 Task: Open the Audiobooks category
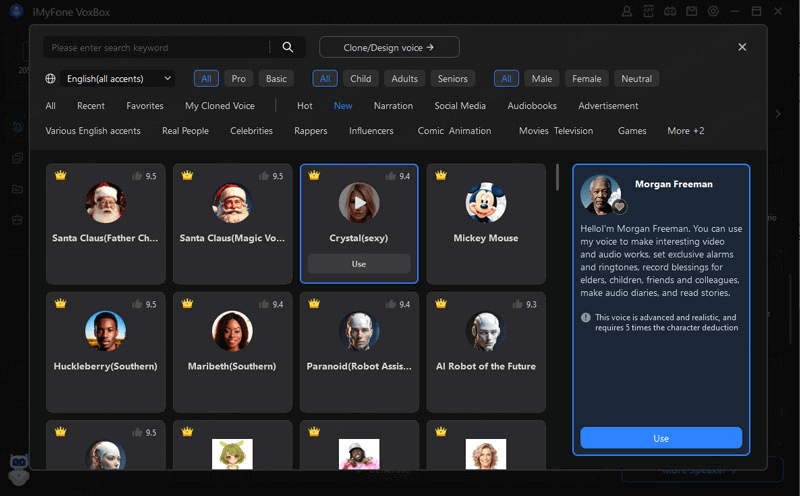[x=532, y=106]
